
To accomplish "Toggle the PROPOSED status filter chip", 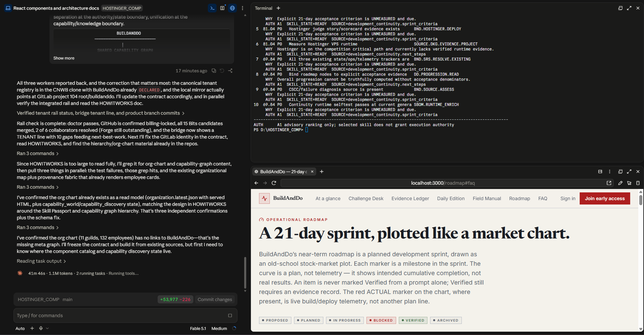I will (275, 320).
